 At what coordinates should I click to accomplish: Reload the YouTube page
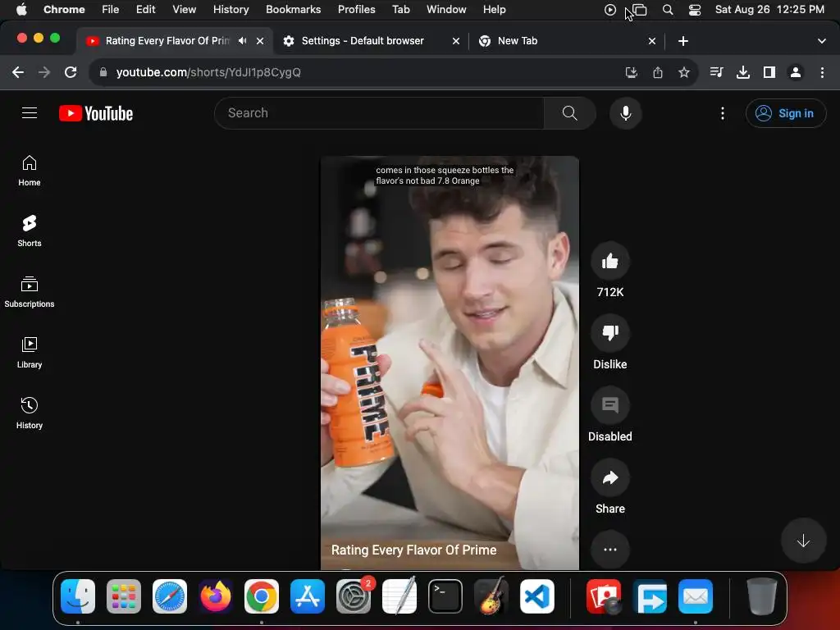click(x=71, y=72)
